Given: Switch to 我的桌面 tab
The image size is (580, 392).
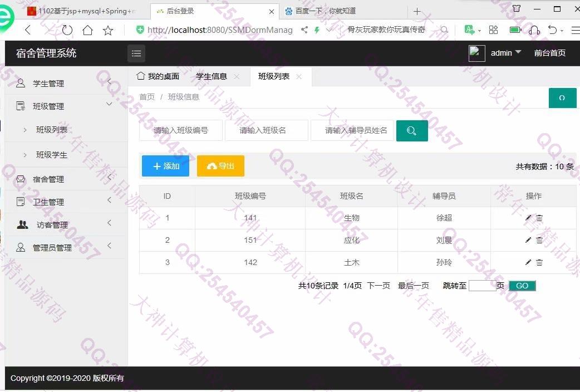Looking at the screenshot, I should tap(158, 76).
